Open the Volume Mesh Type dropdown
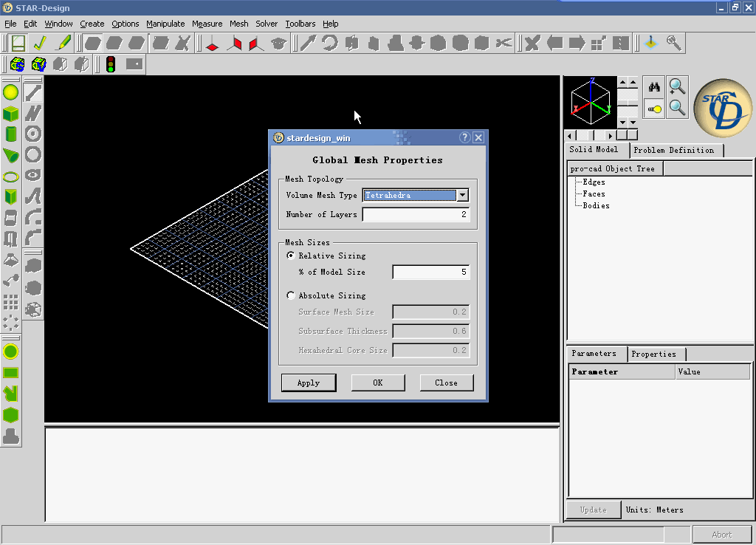 [x=462, y=196]
